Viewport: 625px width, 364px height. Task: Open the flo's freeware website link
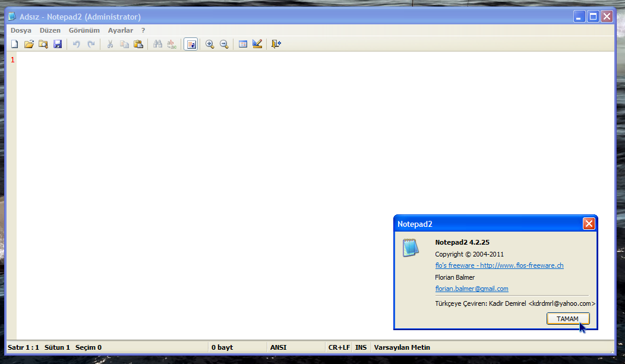499,265
